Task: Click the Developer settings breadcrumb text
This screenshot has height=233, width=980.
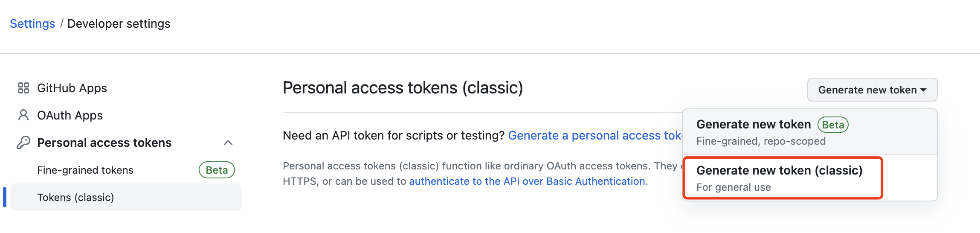Action: tap(119, 23)
